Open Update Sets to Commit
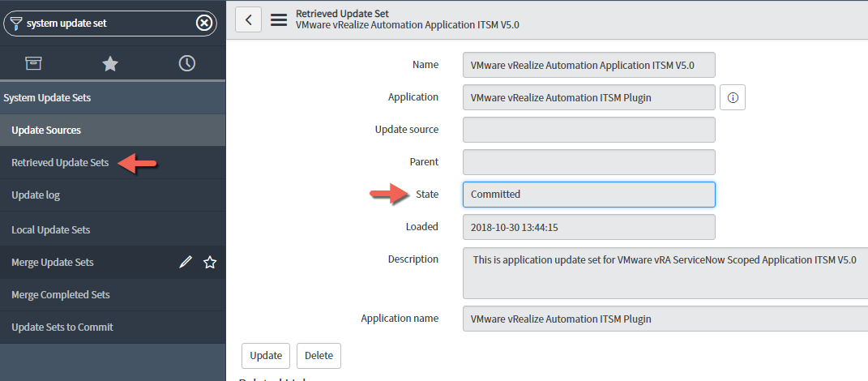Screen dimensions: 868x381 pyautogui.click(x=62, y=327)
